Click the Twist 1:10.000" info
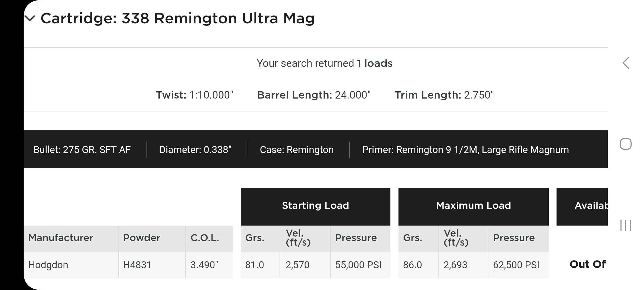Viewport: 644px width, 290px height. [195, 95]
